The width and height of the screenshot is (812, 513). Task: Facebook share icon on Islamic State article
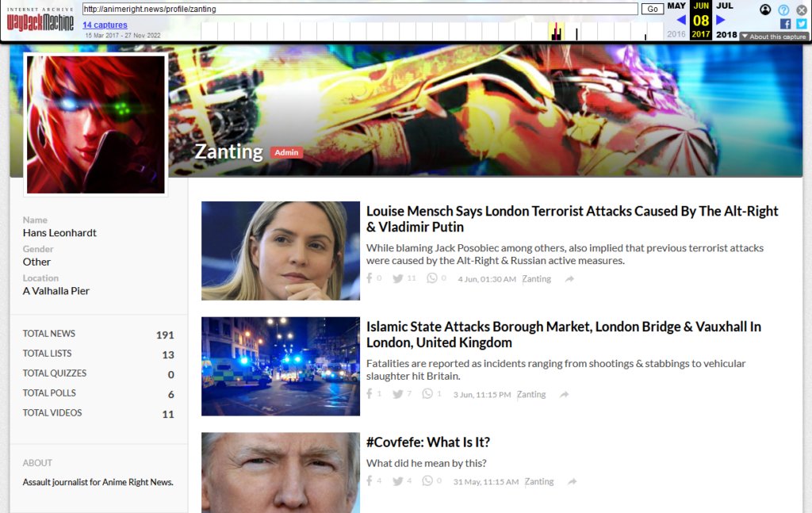(370, 394)
